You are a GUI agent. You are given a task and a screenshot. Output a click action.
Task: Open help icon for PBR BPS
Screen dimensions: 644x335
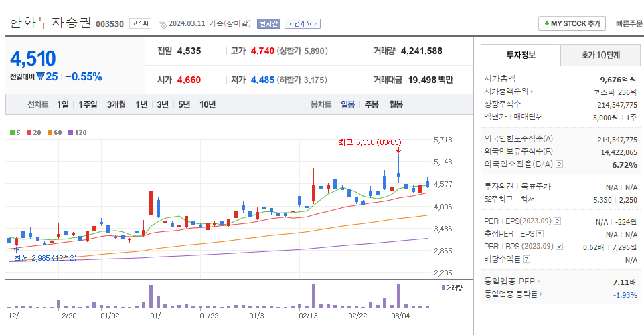(x=559, y=247)
